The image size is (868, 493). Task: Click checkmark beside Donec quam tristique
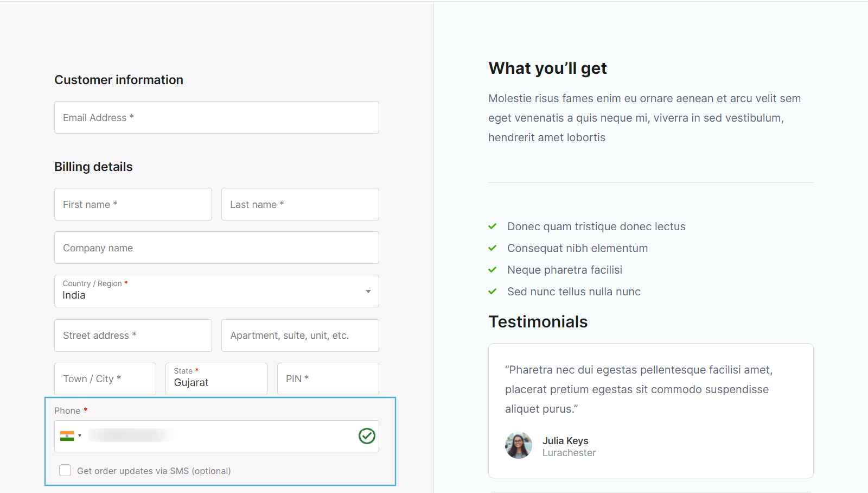493,226
